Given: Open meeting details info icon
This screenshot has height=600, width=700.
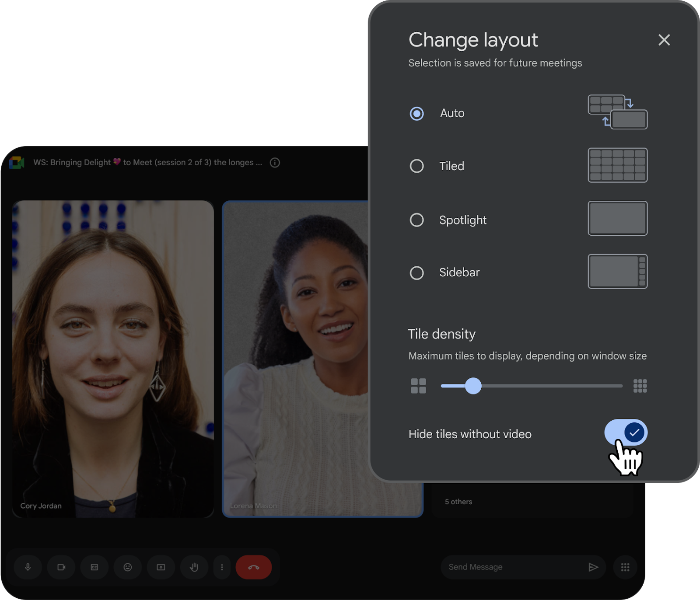Looking at the screenshot, I should click(275, 163).
